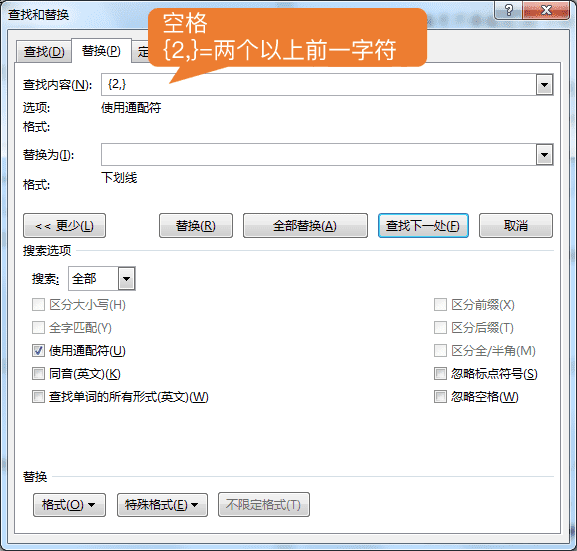Open the 特殊格式(E) dropdown button
The width and height of the screenshot is (577, 551).
pyautogui.click(x=162, y=505)
